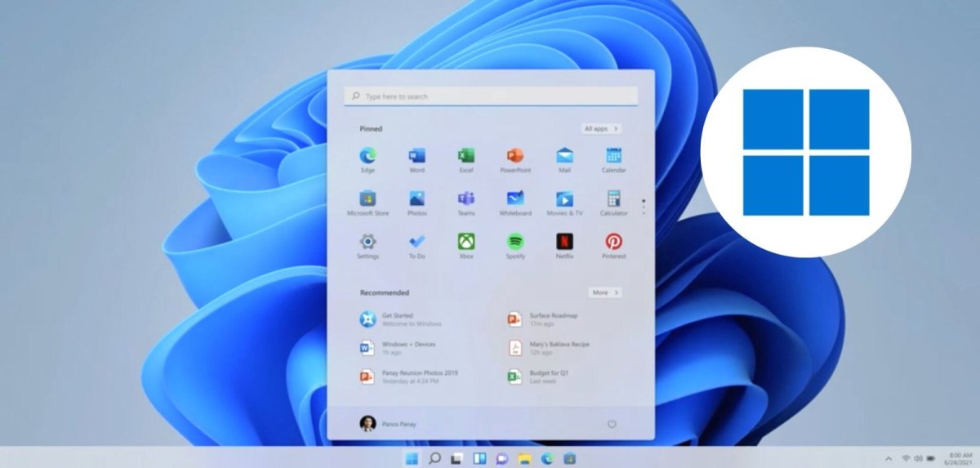Open network settings in system tray
This screenshot has width=980, height=468.
click(x=906, y=458)
